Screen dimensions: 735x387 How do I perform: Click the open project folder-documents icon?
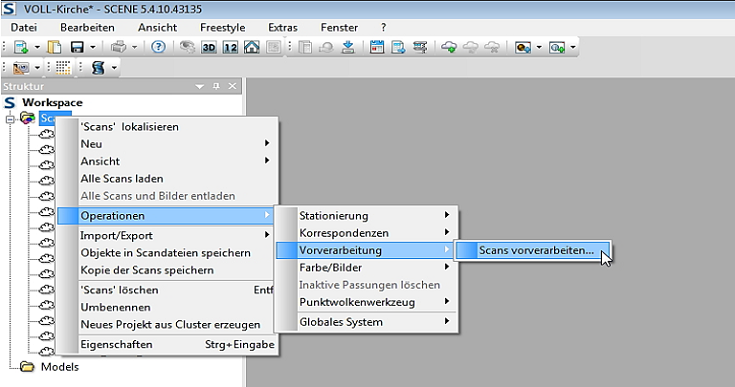click(55, 47)
